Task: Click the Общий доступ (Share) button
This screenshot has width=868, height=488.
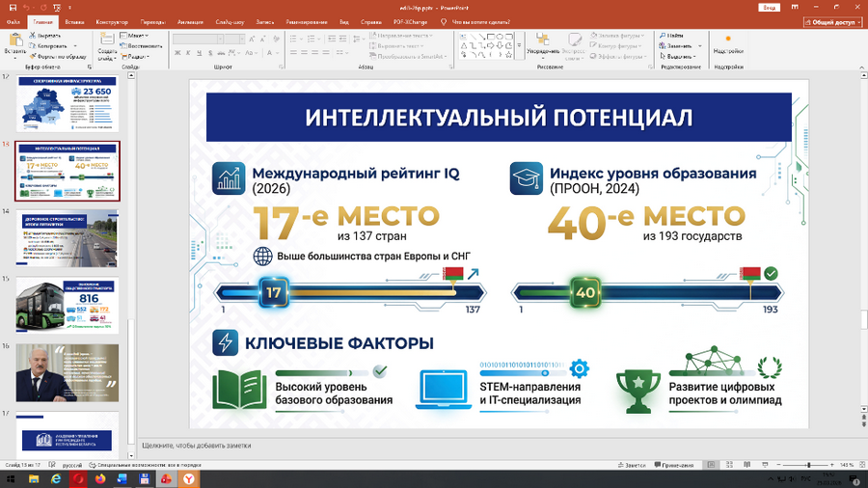Action: pyautogui.click(x=832, y=21)
